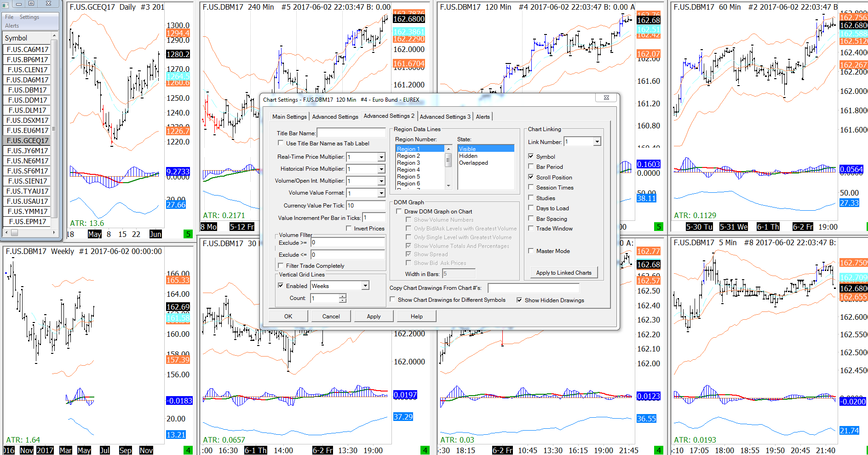Click the Volume Filter Exclude <= field
Image resolution: width=868 pixels, height=455 pixels.
pyautogui.click(x=347, y=254)
